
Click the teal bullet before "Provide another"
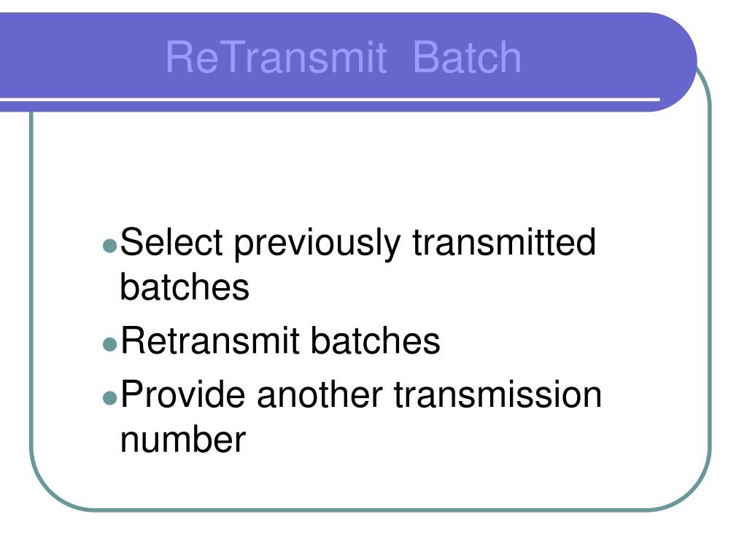click(110, 397)
